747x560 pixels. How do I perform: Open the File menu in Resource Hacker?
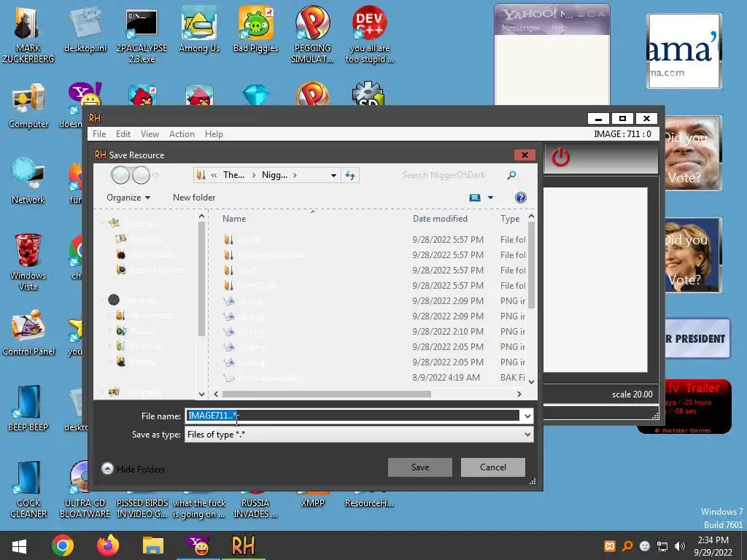[x=99, y=134]
